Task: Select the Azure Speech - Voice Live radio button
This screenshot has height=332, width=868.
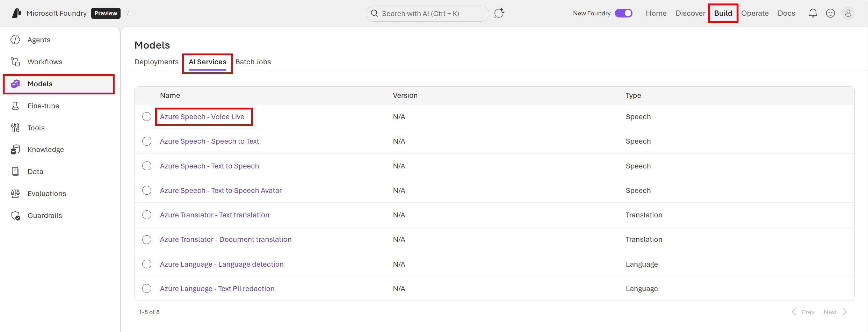Action: coord(147,116)
